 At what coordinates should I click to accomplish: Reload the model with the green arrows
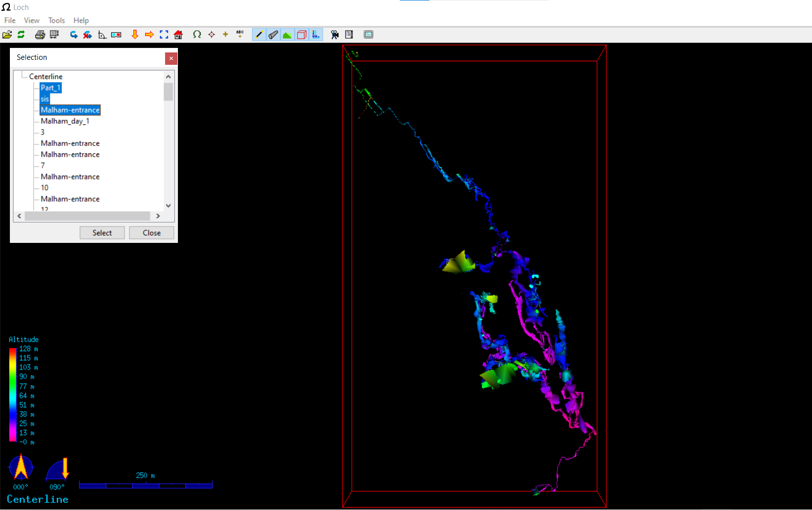[21, 35]
